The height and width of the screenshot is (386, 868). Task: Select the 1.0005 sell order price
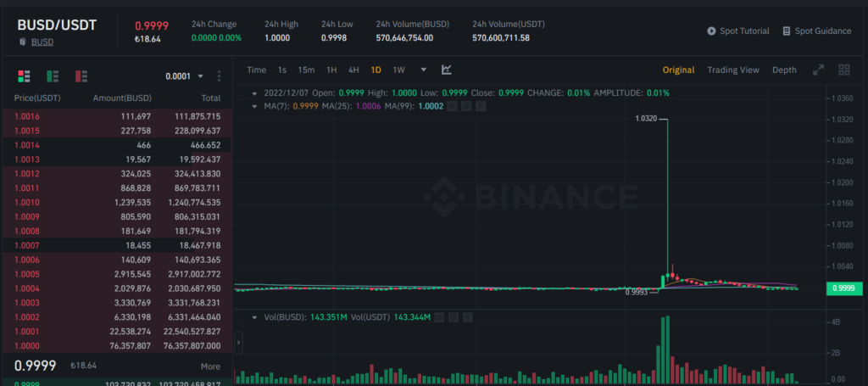[28, 274]
